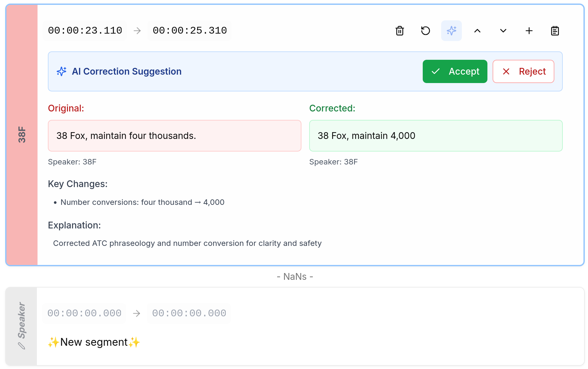
Task: Click the new segment end time field
Action: click(x=189, y=313)
